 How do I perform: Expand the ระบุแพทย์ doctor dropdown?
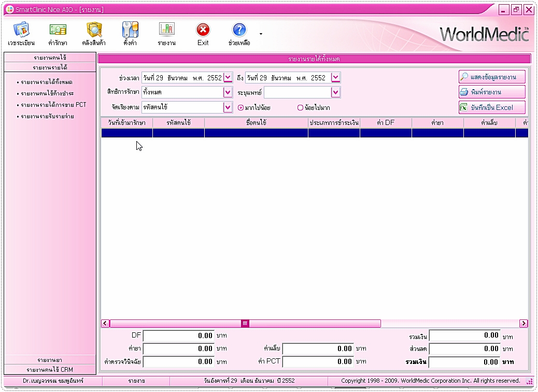coord(335,92)
